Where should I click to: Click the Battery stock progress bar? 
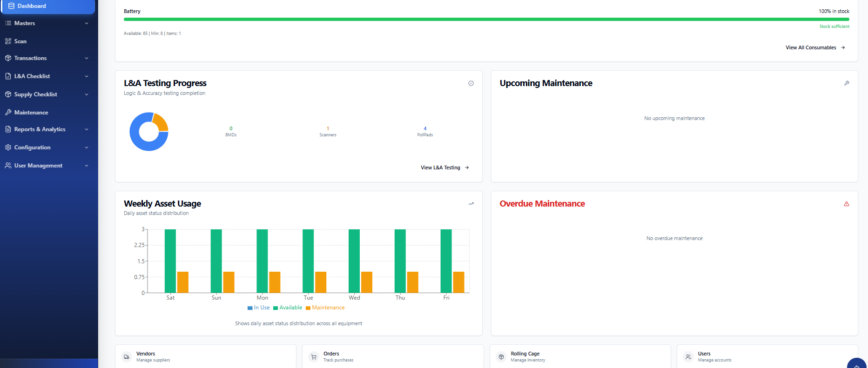(486, 20)
